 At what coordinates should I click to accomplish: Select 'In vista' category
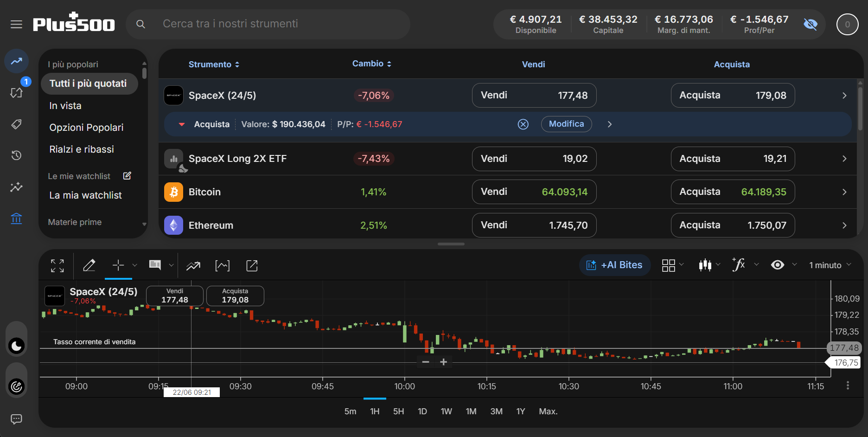pos(65,106)
